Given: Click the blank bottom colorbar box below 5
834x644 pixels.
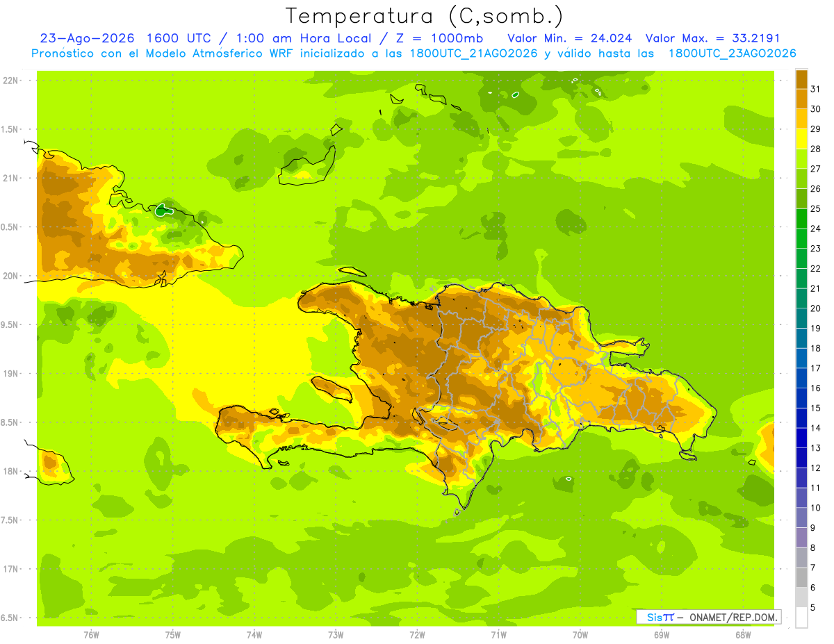Looking at the screenshot, I should coord(801,618).
